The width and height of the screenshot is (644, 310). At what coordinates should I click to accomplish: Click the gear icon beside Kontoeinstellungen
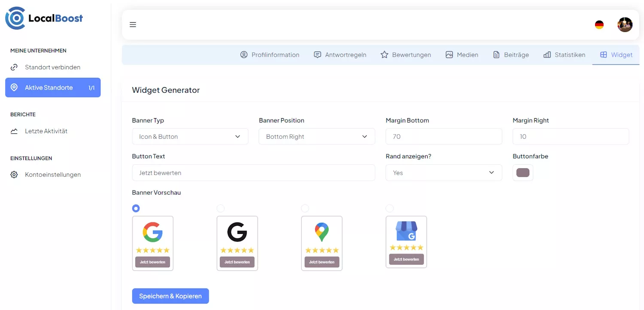[x=14, y=175]
